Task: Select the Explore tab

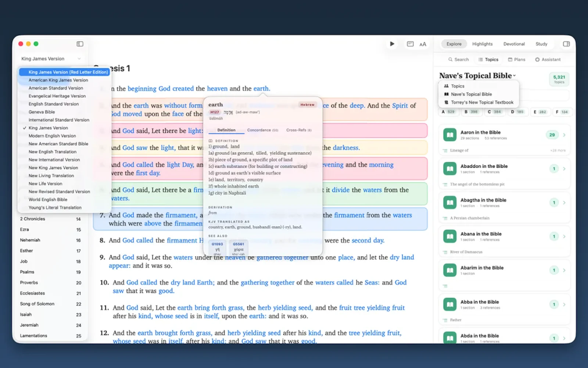Action: point(454,44)
